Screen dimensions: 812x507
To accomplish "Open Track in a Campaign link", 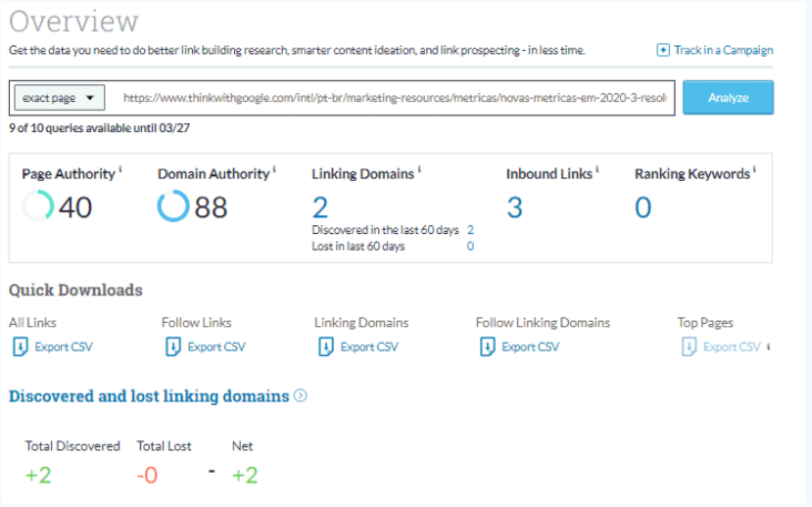I will pos(723,50).
